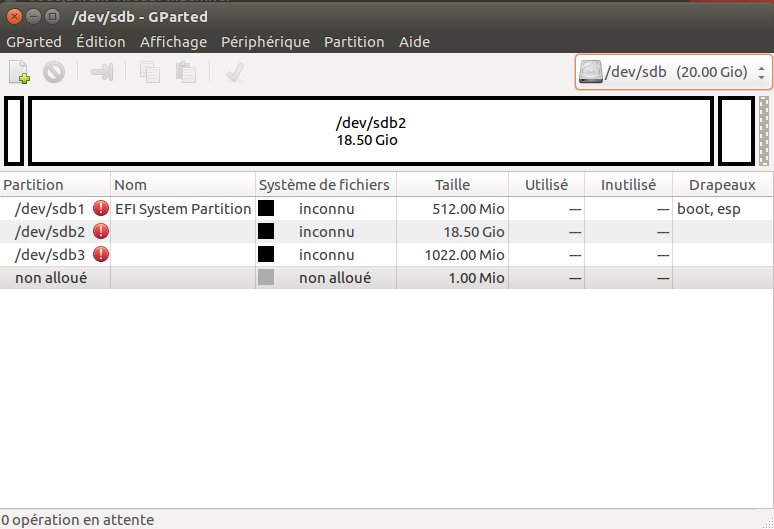Open the Affichage menu
Viewport: 774px width, 529px height.
173,42
